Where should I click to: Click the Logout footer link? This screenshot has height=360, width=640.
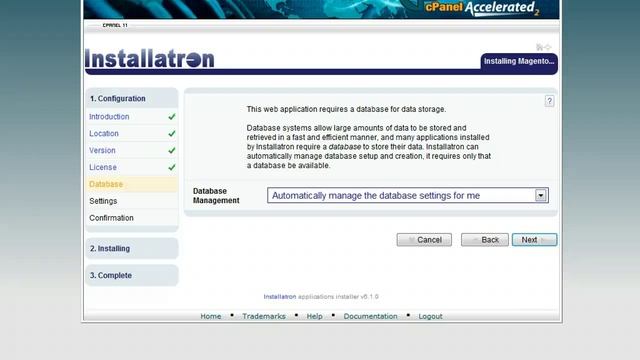click(430, 316)
